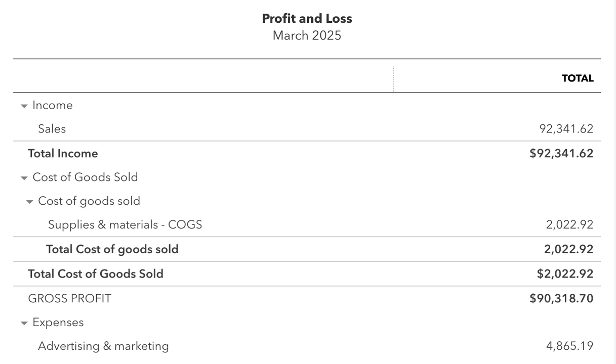616x364 pixels.
Task: Open the Sales amount 92,341.62
Action: point(566,129)
